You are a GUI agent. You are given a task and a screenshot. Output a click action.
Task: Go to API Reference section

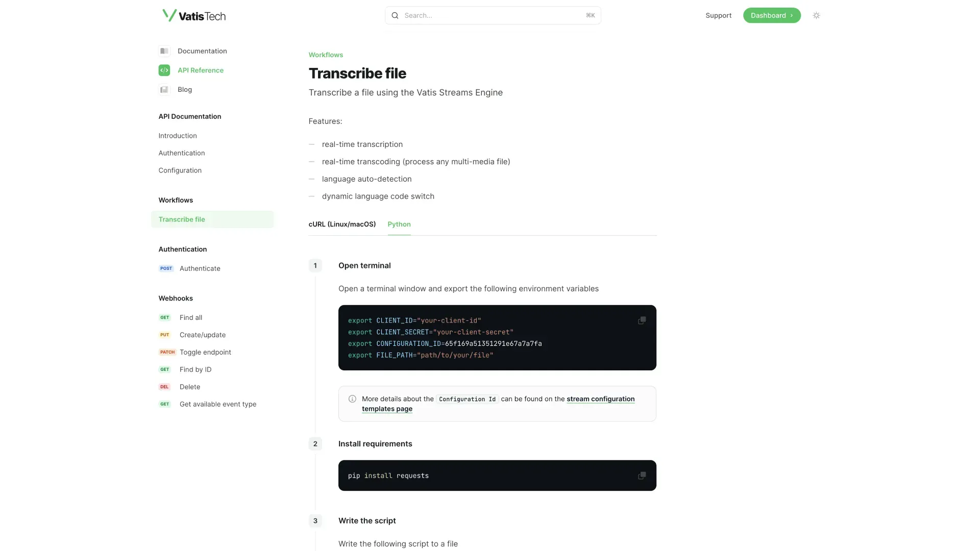tap(201, 70)
